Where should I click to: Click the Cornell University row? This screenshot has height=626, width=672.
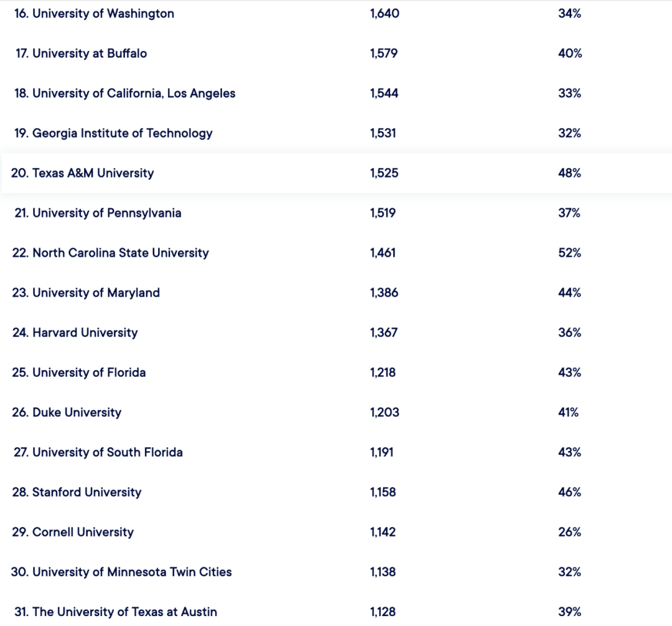pyautogui.click(x=336, y=532)
